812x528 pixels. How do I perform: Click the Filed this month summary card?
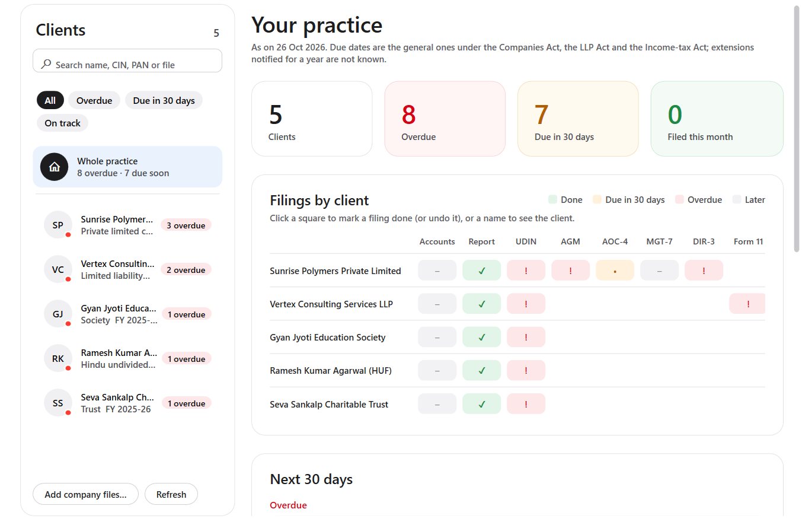pos(717,119)
